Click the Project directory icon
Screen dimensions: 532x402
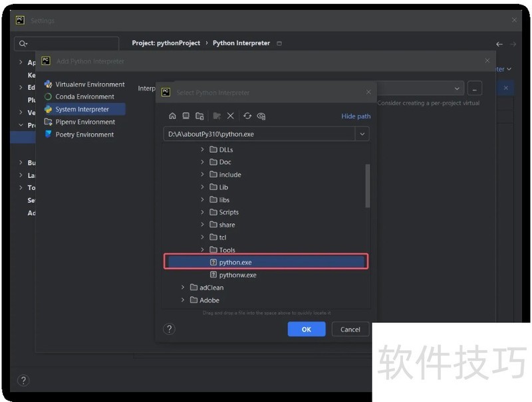coord(199,116)
